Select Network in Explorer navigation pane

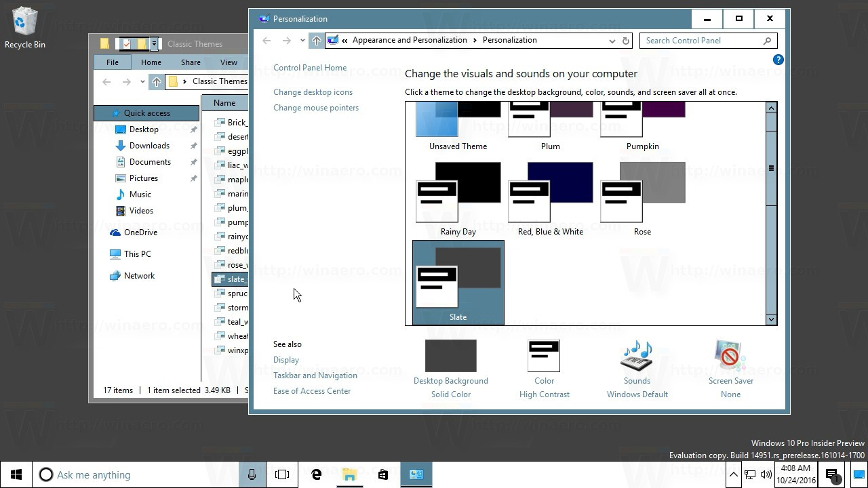pos(139,276)
